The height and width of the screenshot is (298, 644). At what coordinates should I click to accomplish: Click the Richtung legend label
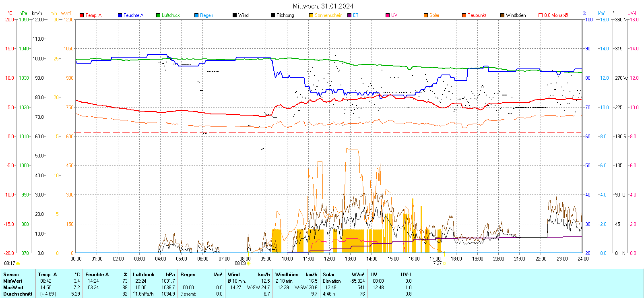click(285, 15)
